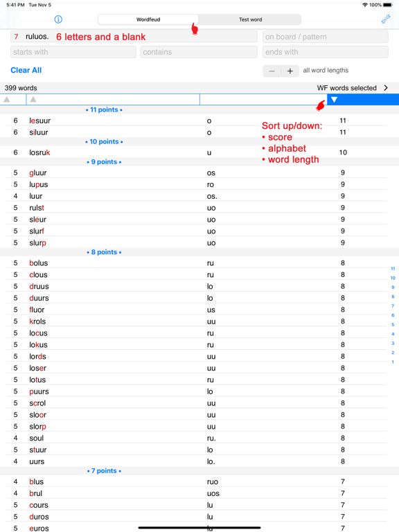The image size is (399, 532).
Task: Jump to 11 in the side index
Action: 393,268
